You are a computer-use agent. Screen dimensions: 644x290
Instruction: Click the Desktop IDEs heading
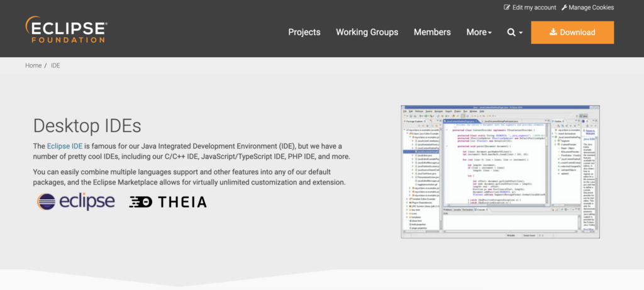pos(87,126)
